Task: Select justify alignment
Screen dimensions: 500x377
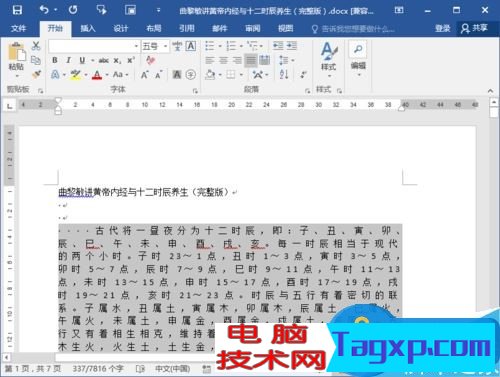Action: coord(251,60)
